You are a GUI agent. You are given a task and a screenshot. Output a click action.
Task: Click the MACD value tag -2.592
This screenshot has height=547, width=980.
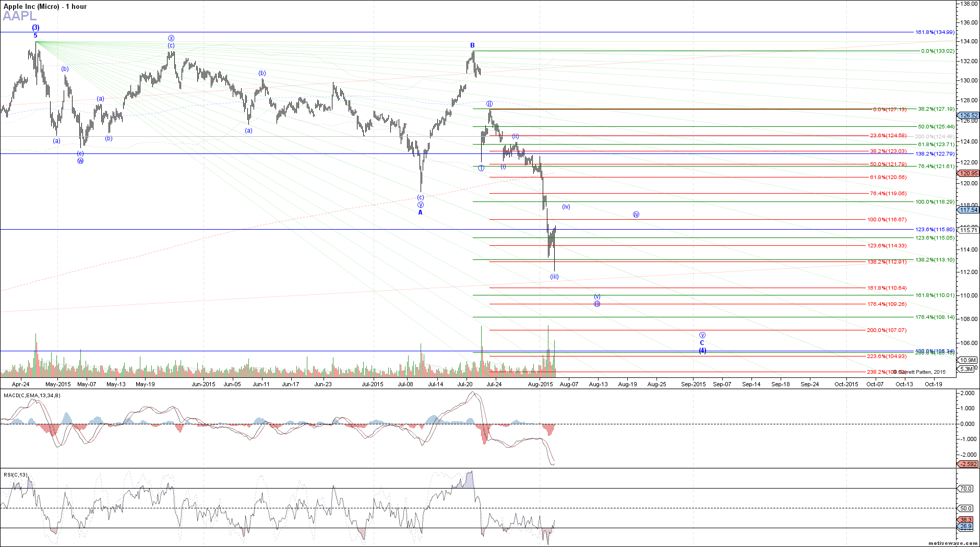coord(967,464)
